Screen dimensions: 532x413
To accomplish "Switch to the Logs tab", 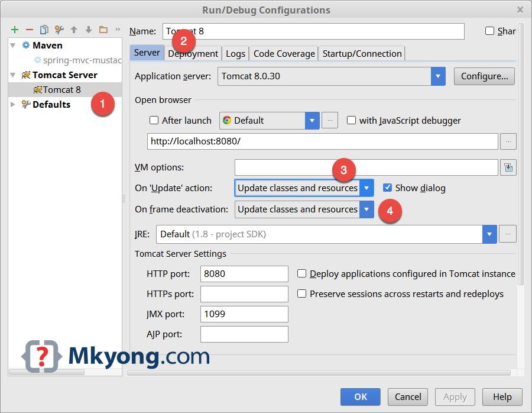I will [235, 54].
